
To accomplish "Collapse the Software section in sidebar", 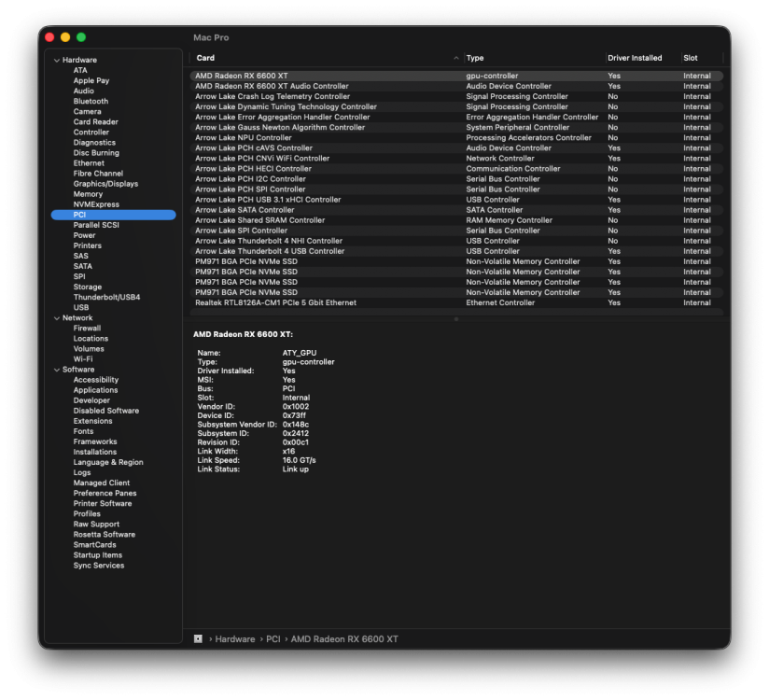I will (56, 370).
